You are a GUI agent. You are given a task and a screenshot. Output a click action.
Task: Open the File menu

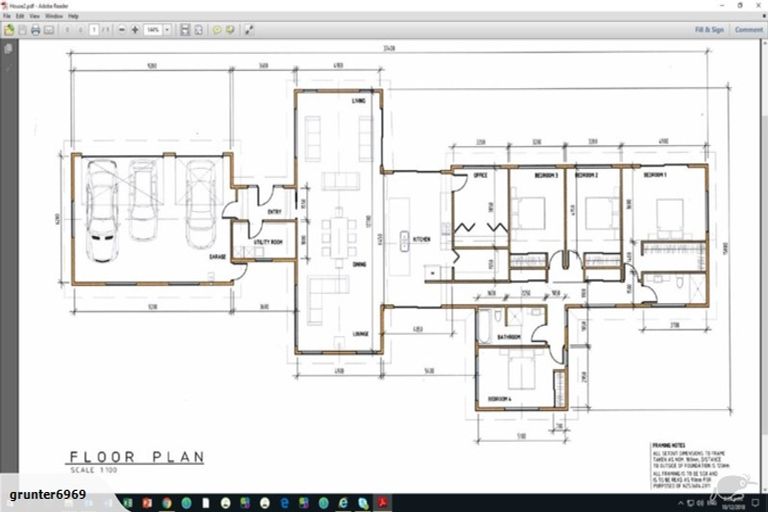(x=7, y=17)
